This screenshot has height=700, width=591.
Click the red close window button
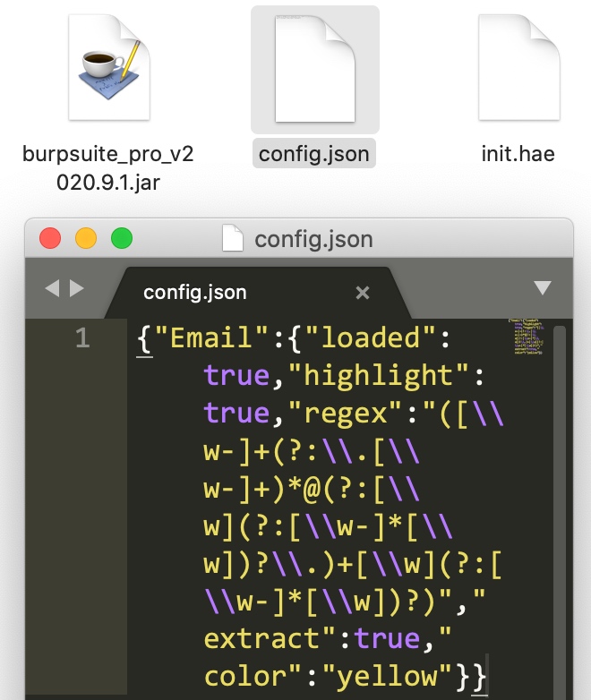[x=50, y=239]
